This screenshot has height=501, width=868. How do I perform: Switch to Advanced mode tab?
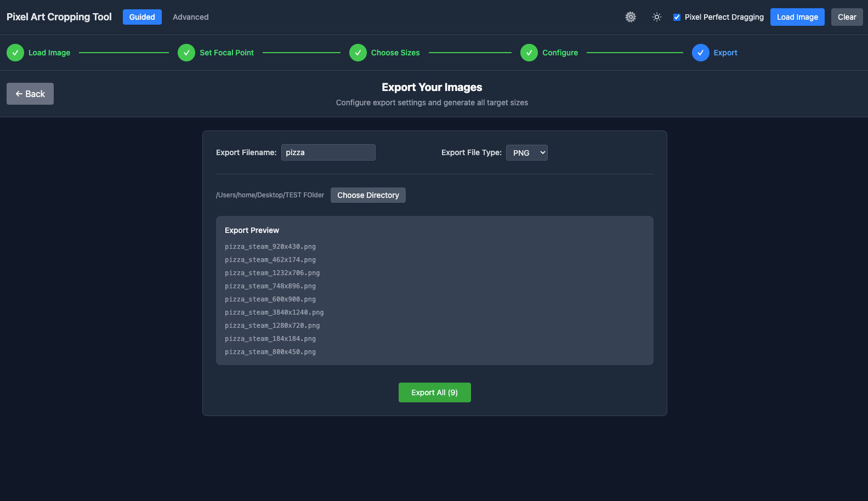coord(190,17)
